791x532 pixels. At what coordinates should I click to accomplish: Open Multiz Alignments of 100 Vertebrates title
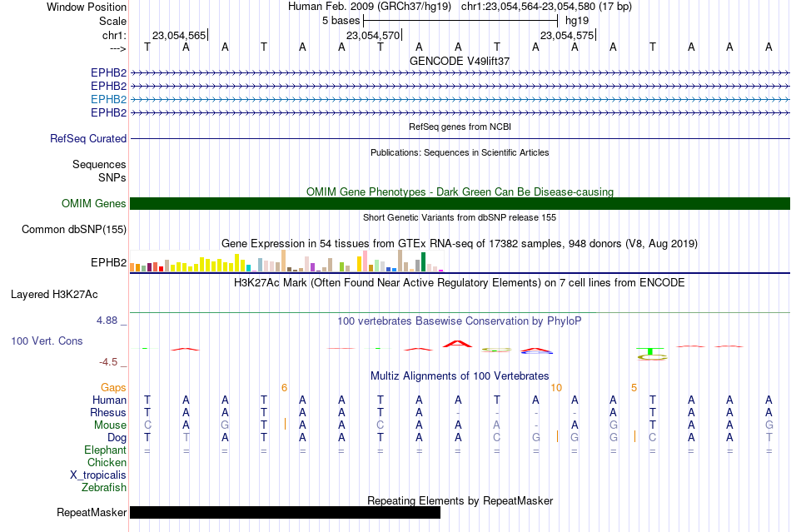460,375
